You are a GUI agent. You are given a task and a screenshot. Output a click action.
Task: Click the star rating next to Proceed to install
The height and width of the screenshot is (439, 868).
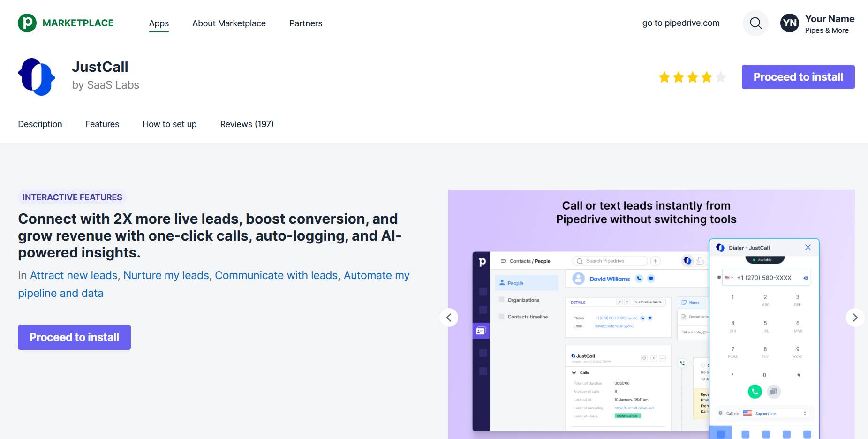tap(692, 77)
